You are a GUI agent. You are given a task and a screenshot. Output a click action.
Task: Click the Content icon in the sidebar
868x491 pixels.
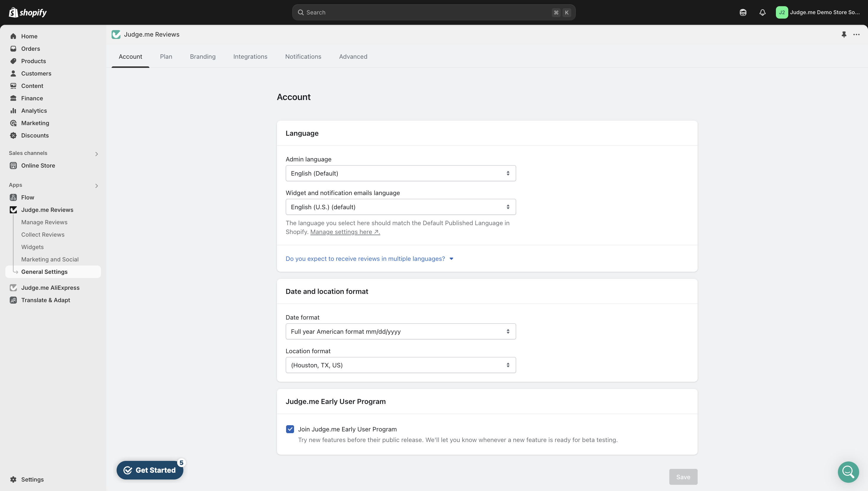tap(13, 86)
